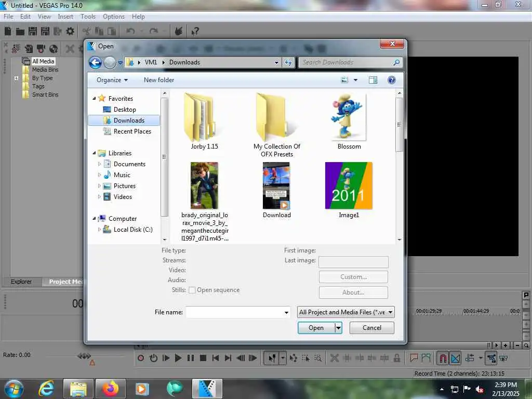The height and width of the screenshot is (399, 532).
Task: Click the Cancel button
Action: point(372,328)
